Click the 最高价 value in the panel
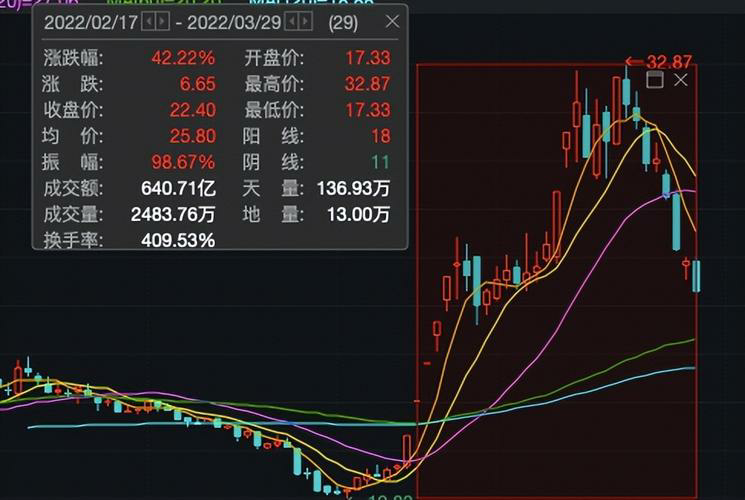The width and height of the screenshot is (745, 500). [x=368, y=84]
